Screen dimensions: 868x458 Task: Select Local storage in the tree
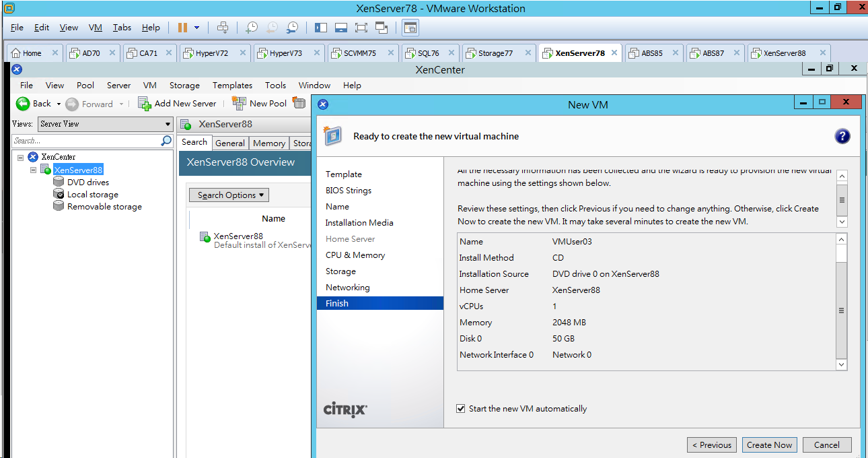93,194
